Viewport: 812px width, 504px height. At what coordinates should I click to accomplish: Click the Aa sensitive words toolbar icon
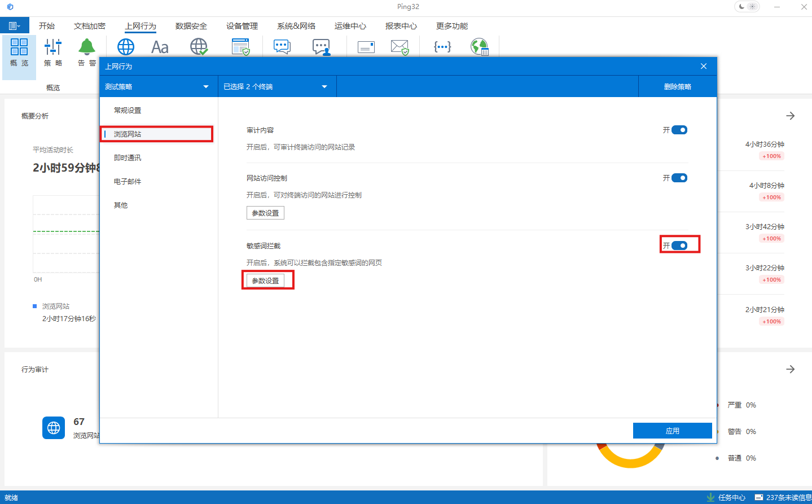click(160, 47)
